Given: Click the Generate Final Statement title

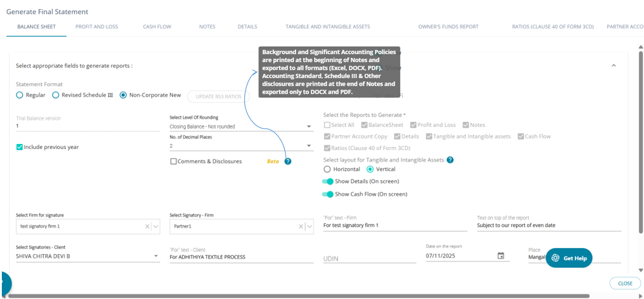Looking at the screenshot, I should coord(47,12).
